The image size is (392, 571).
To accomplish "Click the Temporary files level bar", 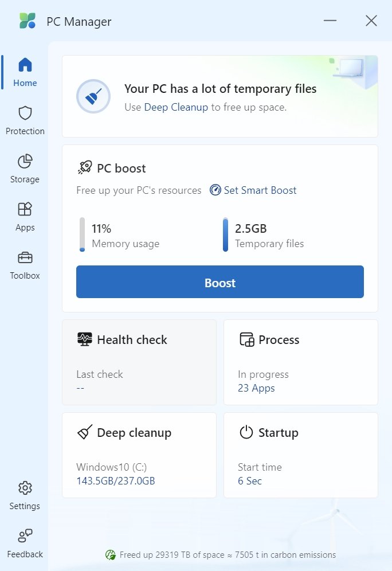I will pyautogui.click(x=225, y=234).
